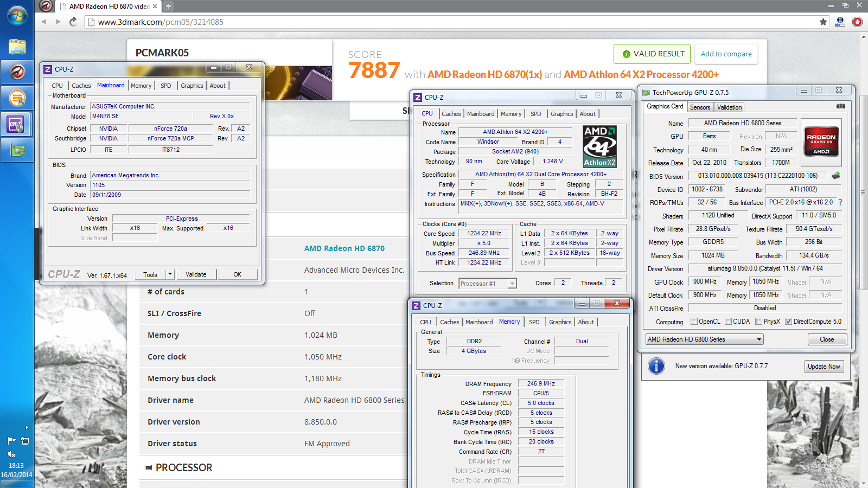This screenshot has height=488, width=868.
Task: Open the Action Center flag tray icon
Action: pos(11,440)
